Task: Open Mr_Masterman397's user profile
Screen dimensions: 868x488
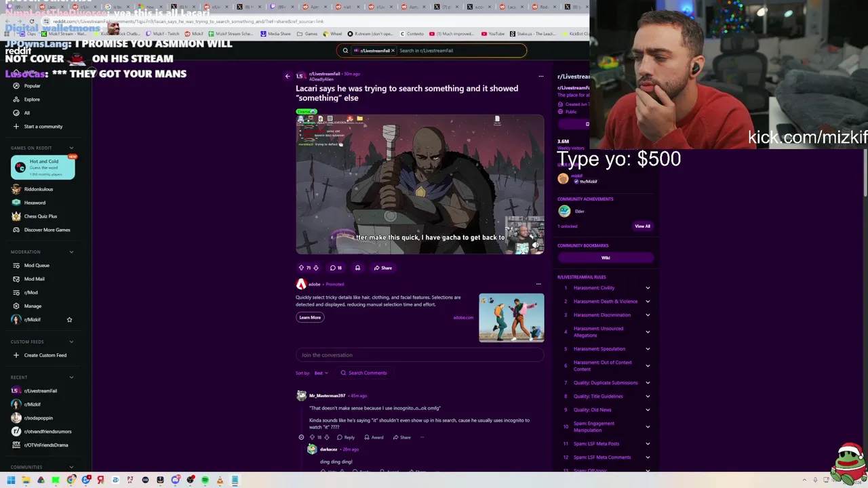Action: 327,396
